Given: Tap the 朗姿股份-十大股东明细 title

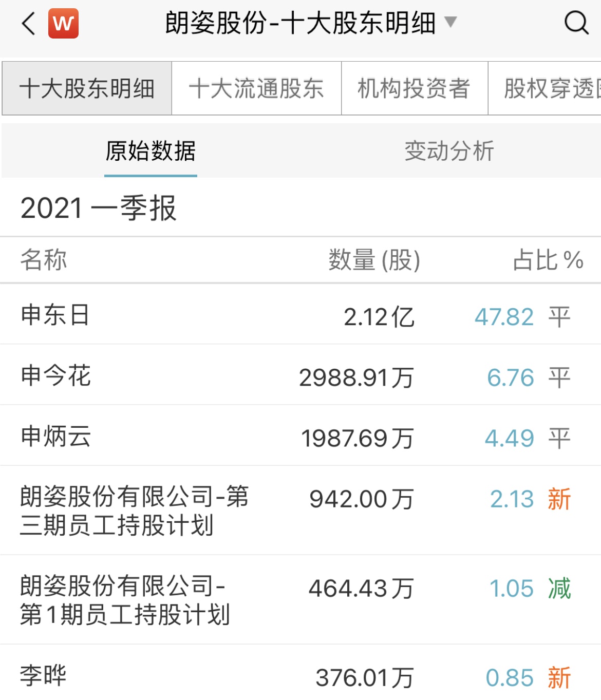Looking at the screenshot, I should (300, 23).
